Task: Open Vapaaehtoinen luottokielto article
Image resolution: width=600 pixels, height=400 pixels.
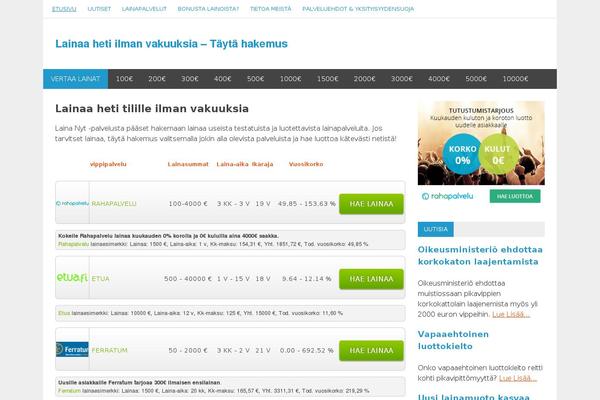Action: (453, 340)
